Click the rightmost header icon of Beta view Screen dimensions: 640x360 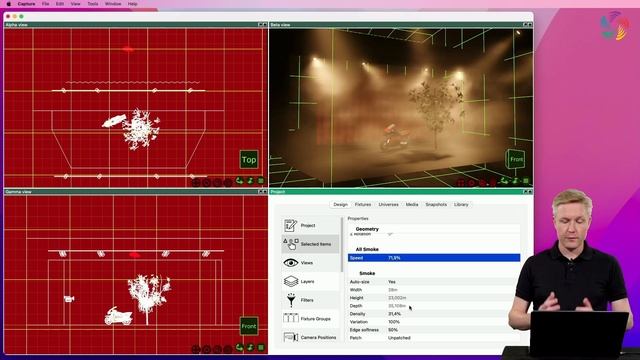point(529,25)
